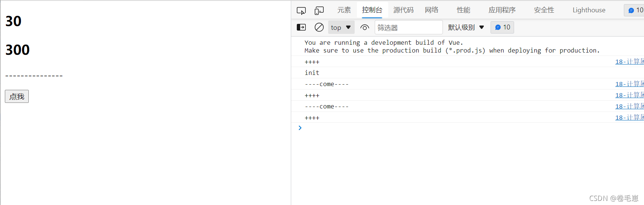The height and width of the screenshot is (205, 644).
Task: Open the top context dropdown
Action: coord(341,27)
